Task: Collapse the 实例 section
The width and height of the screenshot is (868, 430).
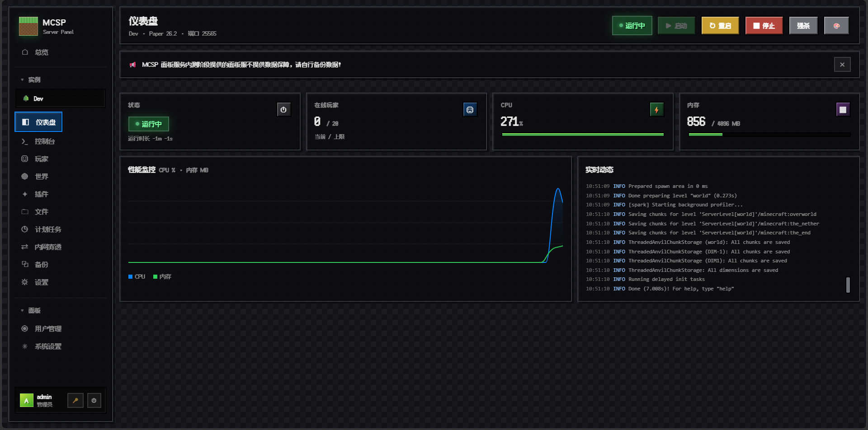Action: [31, 80]
